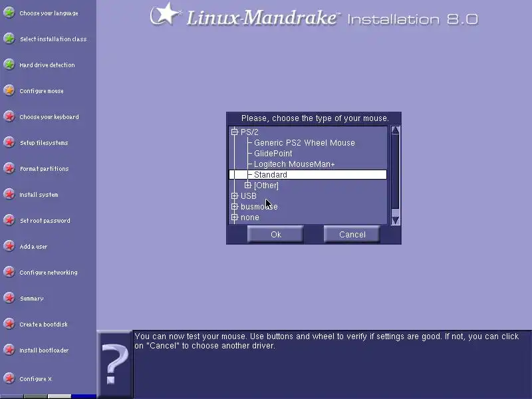Expand the none group
This screenshot has width=532, height=399.
(235, 217)
